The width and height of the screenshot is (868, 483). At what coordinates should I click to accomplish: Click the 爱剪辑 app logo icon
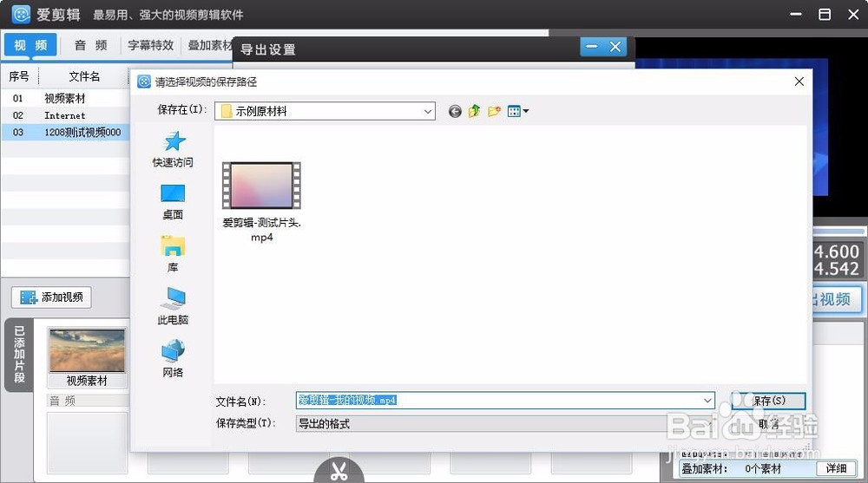(21, 15)
